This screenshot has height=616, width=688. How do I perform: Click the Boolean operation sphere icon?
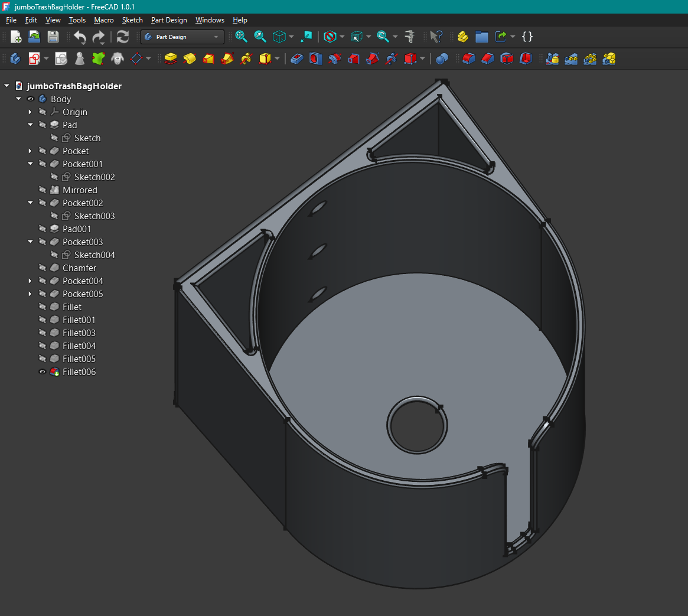pyautogui.click(x=442, y=59)
